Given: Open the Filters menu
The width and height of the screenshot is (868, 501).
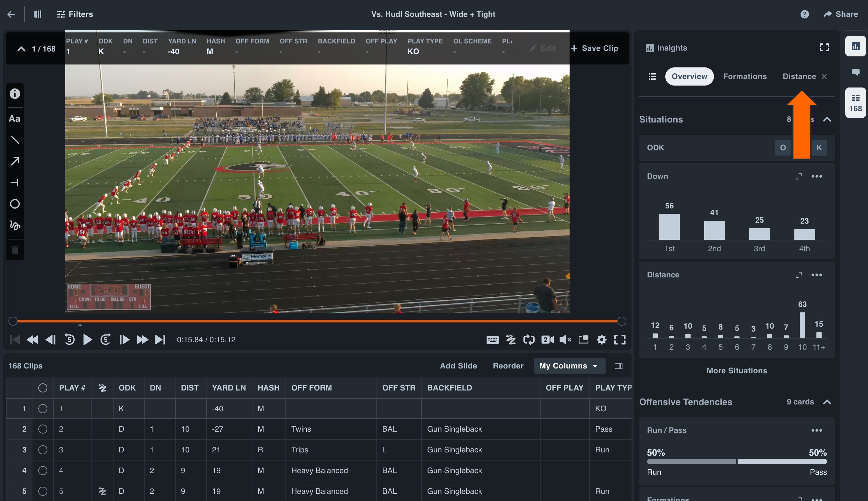Looking at the screenshot, I should [74, 14].
